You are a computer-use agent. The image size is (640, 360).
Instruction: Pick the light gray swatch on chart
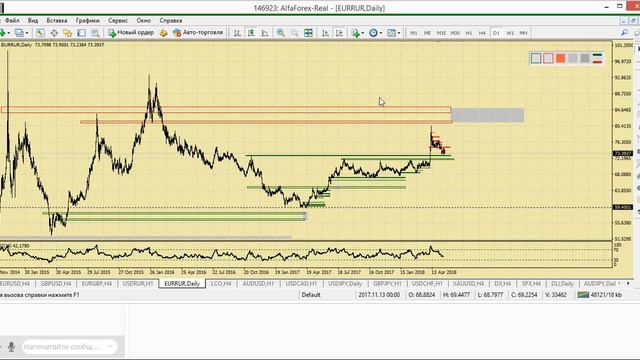click(573, 58)
